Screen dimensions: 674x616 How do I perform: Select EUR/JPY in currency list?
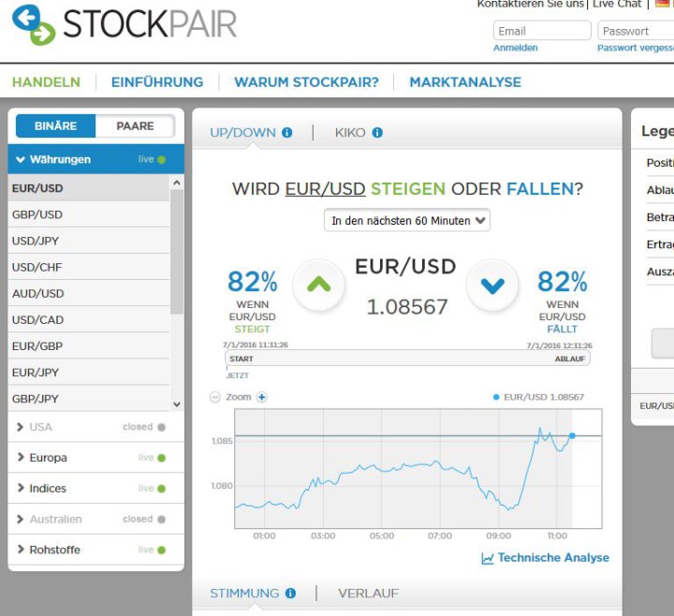(x=89, y=373)
